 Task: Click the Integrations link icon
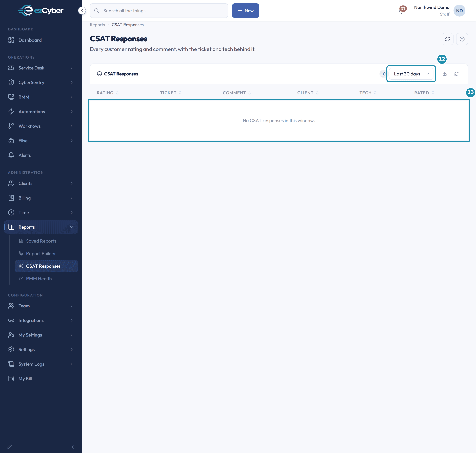(x=11, y=320)
